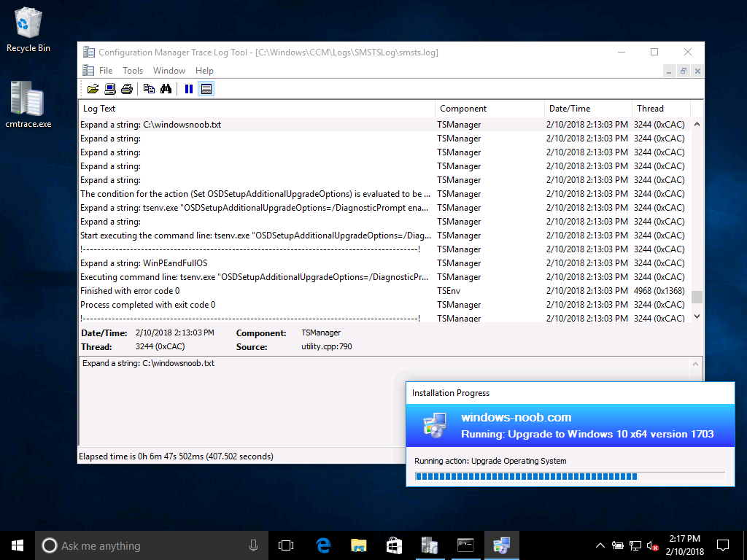Launch Microsoft Edge from the taskbar
The width and height of the screenshot is (747, 560).
(x=323, y=545)
